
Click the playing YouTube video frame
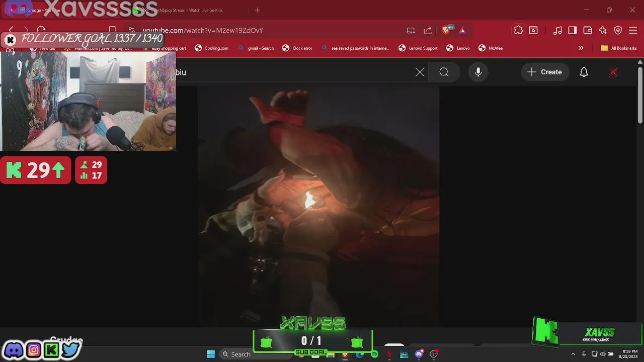318,206
